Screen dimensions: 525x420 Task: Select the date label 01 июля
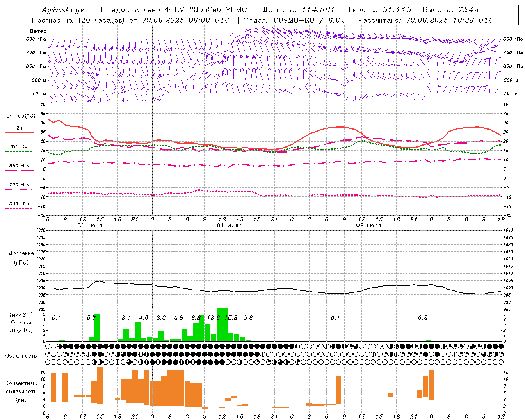[229, 225]
